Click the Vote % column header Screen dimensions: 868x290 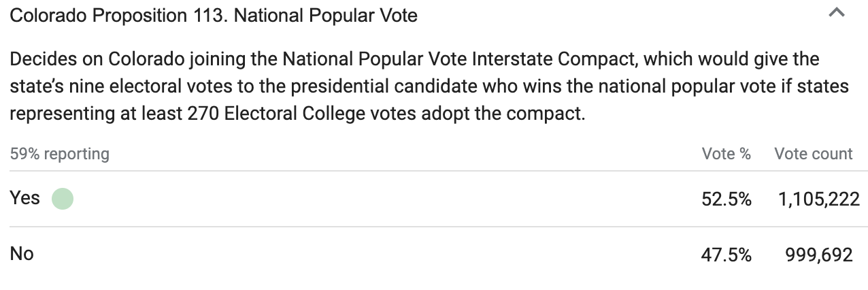(x=726, y=154)
